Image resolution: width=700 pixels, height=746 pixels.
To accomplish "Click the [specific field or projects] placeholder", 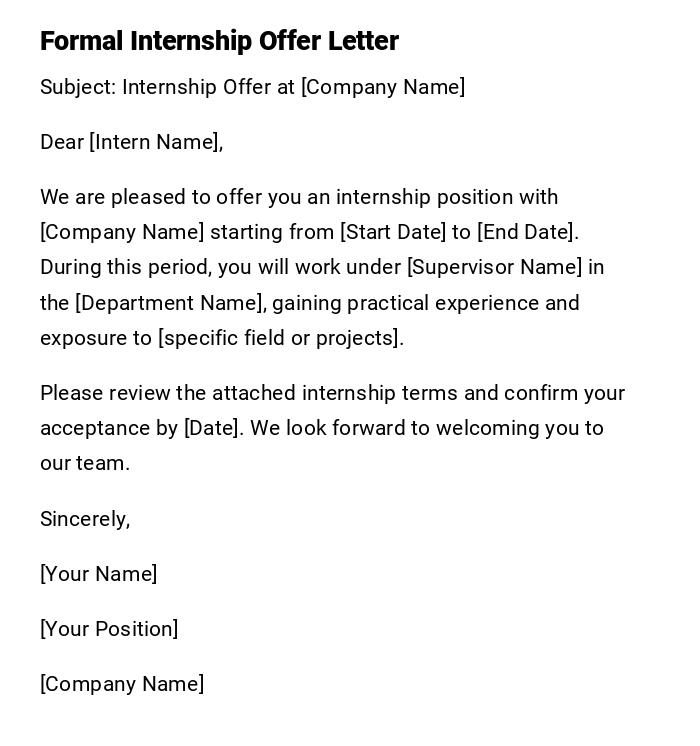I will coord(279,338).
